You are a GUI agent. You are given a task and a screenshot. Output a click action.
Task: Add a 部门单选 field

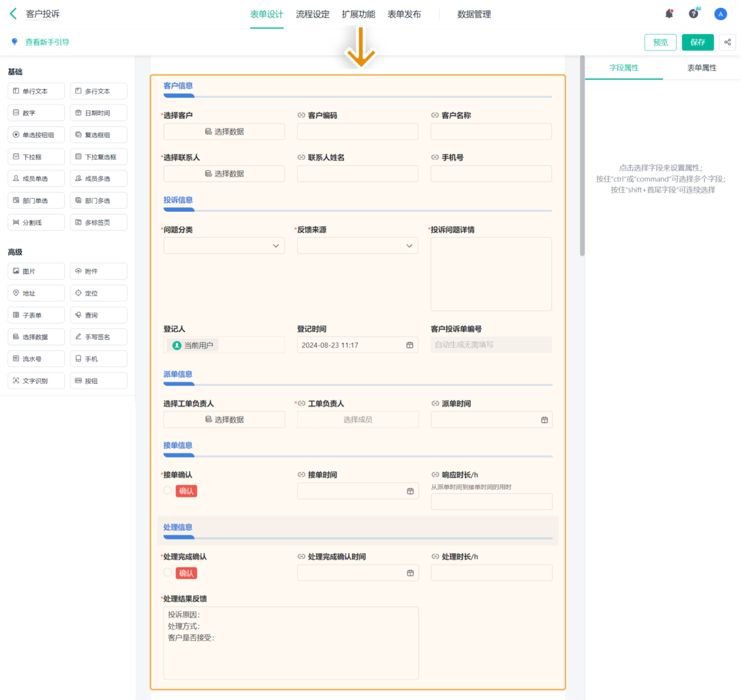(36, 201)
